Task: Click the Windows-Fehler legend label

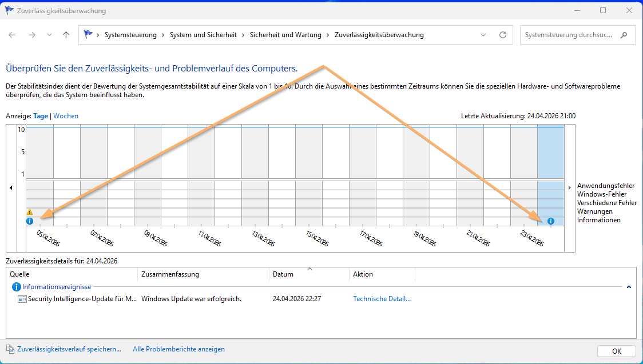Action: (x=603, y=194)
